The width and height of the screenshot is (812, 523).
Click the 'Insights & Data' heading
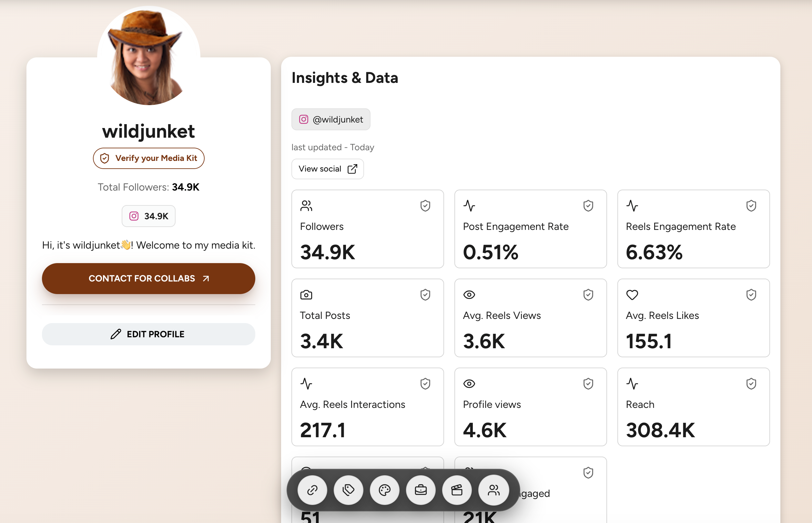pos(345,78)
